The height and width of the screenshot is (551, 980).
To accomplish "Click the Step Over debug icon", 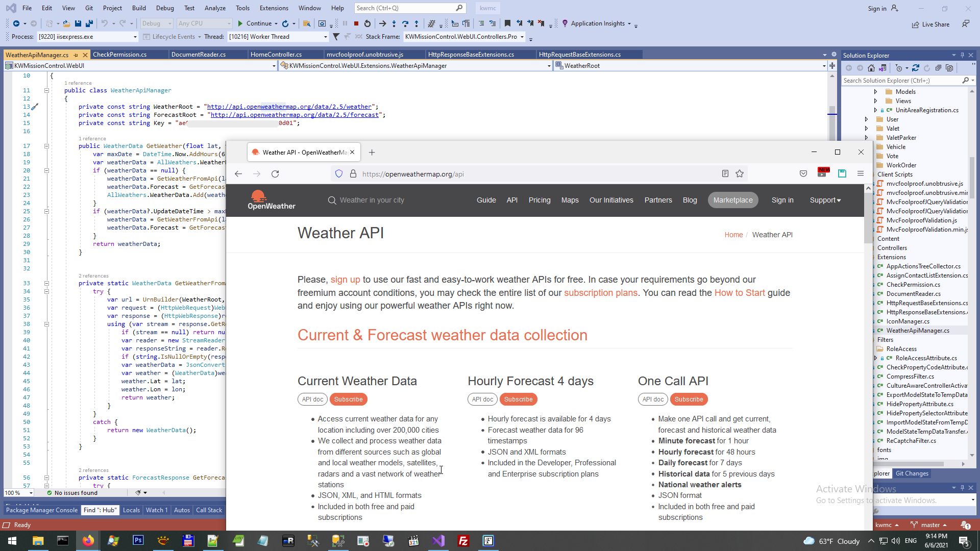I will click(x=405, y=23).
